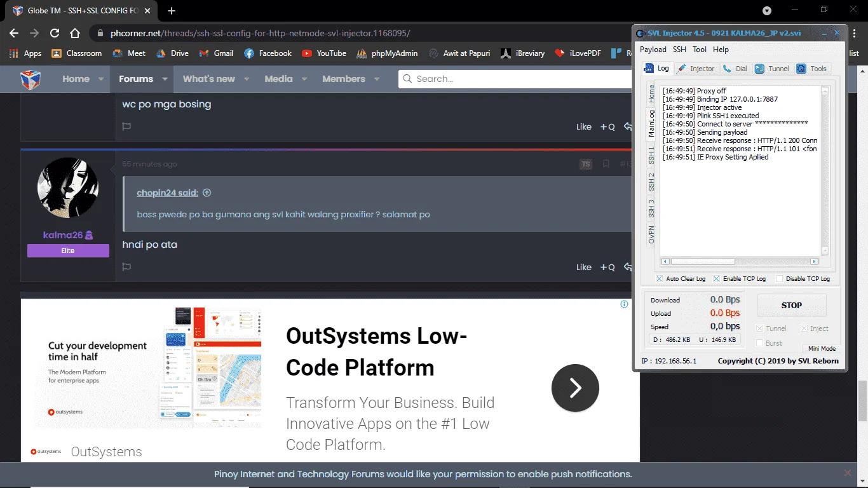This screenshot has height=488, width=868.
Task: Expand the Members nav dropdown arrow
Action: (x=377, y=79)
